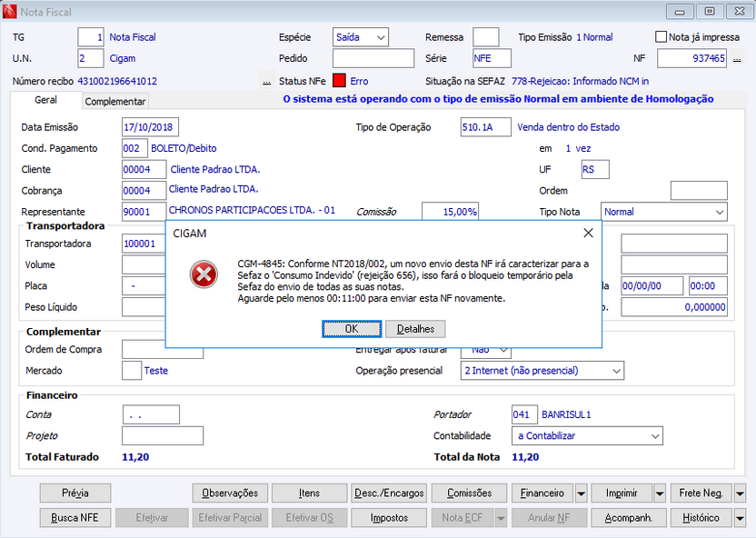Open the Financeiro button arrow menu

pyautogui.click(x=581, y=493)
